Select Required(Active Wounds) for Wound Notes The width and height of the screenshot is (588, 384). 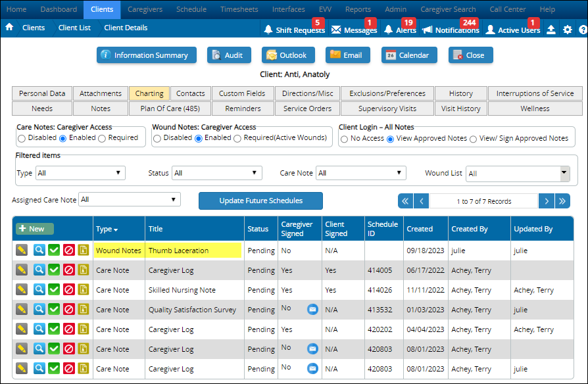coord(237,138)
